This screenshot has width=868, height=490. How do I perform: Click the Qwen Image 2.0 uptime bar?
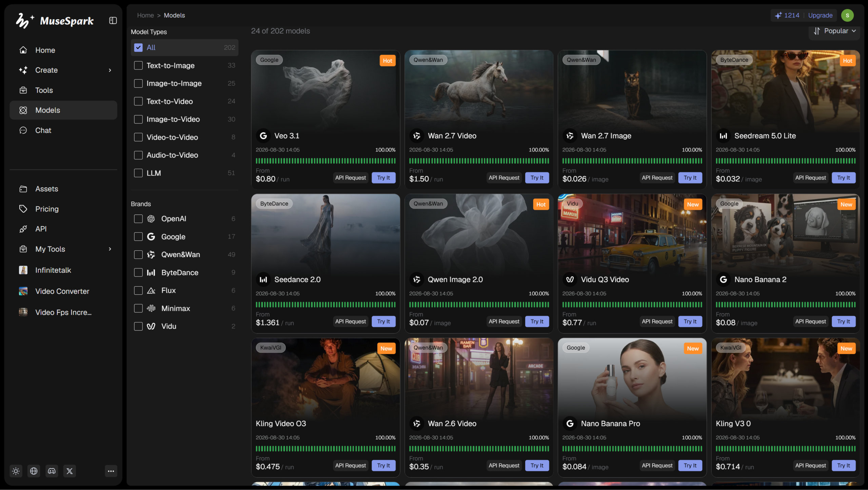click(479, 304)
